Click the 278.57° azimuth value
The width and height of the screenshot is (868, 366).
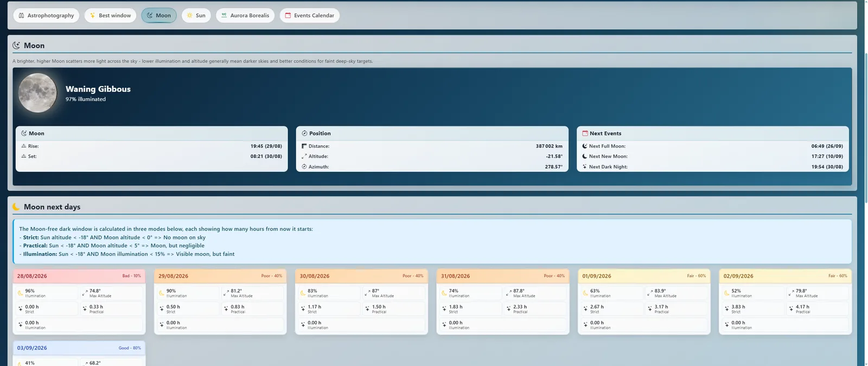(554, 166)
